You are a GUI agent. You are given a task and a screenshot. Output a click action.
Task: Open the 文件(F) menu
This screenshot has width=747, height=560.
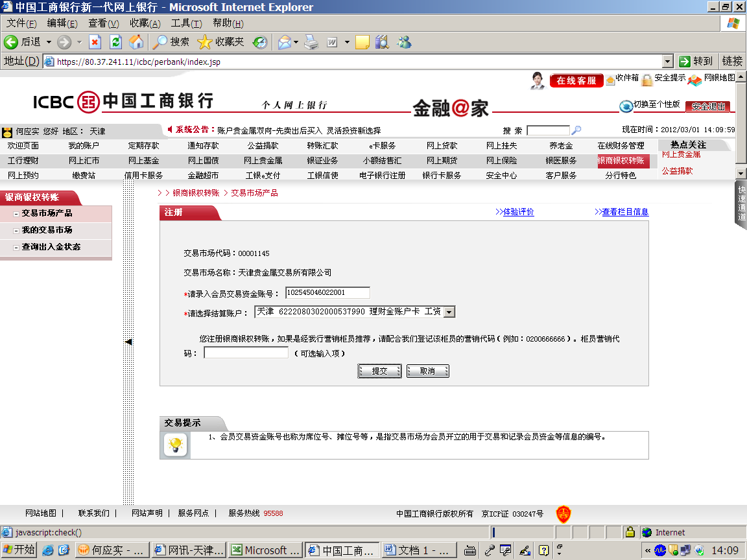point(21,23)
